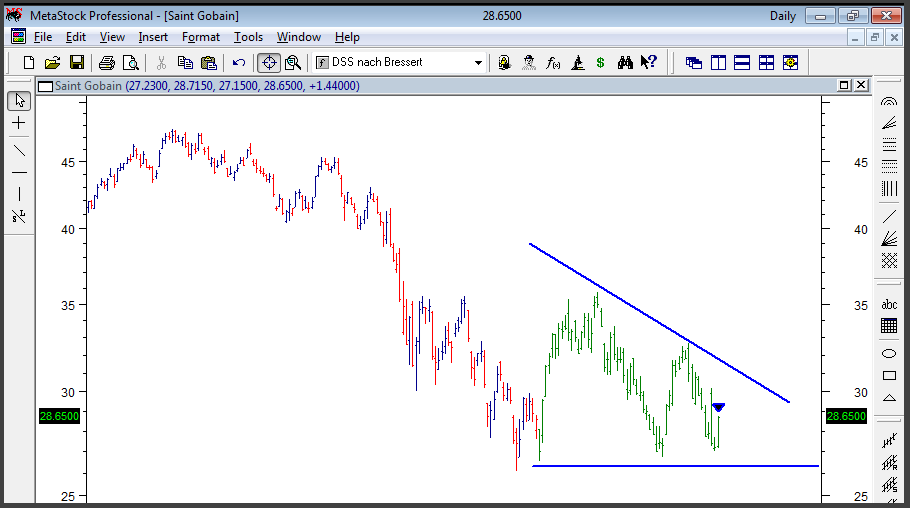Viewport: 910px width, 508px height.
Task: Click the blue horizontal support line
Action: (x=676, y=466)
